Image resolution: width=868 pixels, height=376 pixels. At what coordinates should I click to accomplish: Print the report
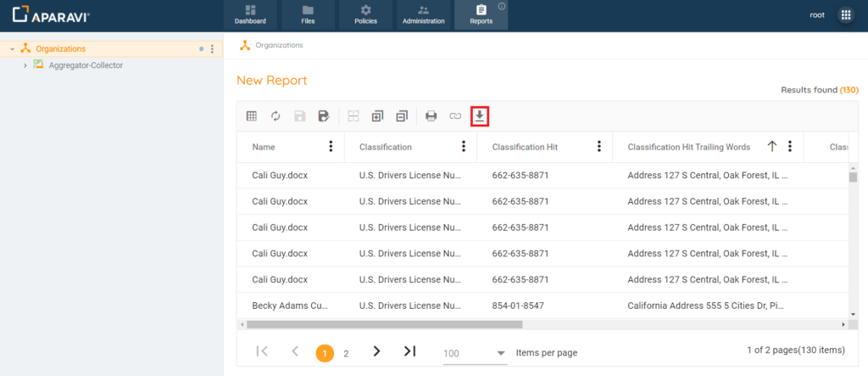(x=431, y=116)
